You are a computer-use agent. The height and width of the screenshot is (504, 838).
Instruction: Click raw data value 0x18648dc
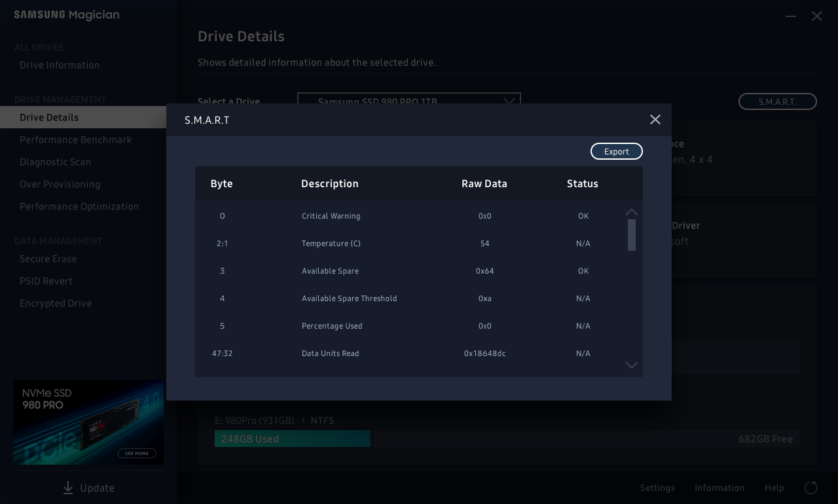(x=485, y=353)
